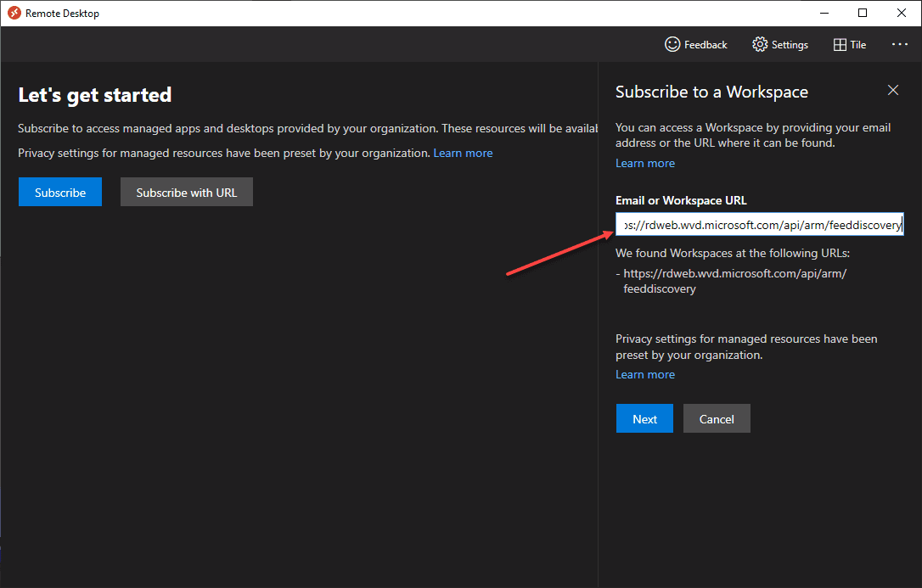Open Learn more in the Subscribe panel header
The width and height of the screenshot is (922, 588).
point(644,162)
